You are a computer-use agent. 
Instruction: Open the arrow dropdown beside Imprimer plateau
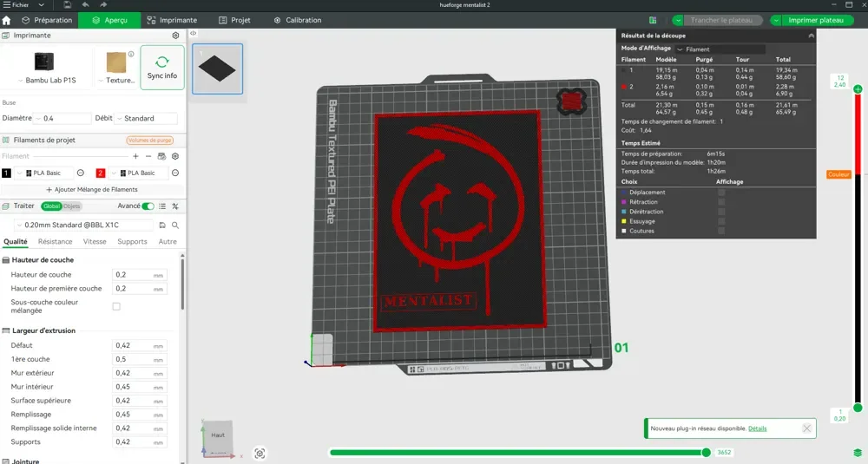click(776, 21)
